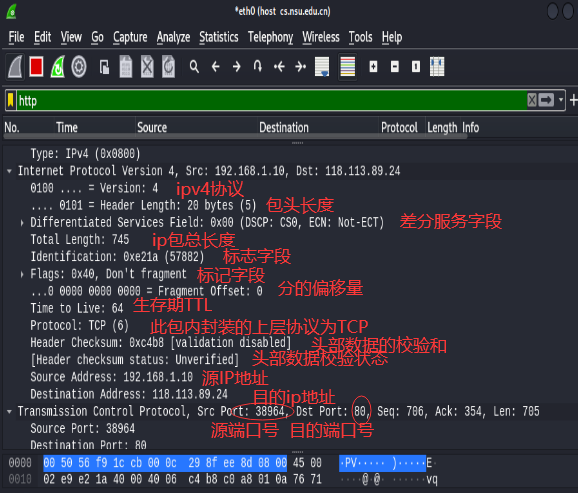The image size is (578, 493).
Task: Add a filter button with the plus icon
Action: pyautogui.click(x=573, y=100)
